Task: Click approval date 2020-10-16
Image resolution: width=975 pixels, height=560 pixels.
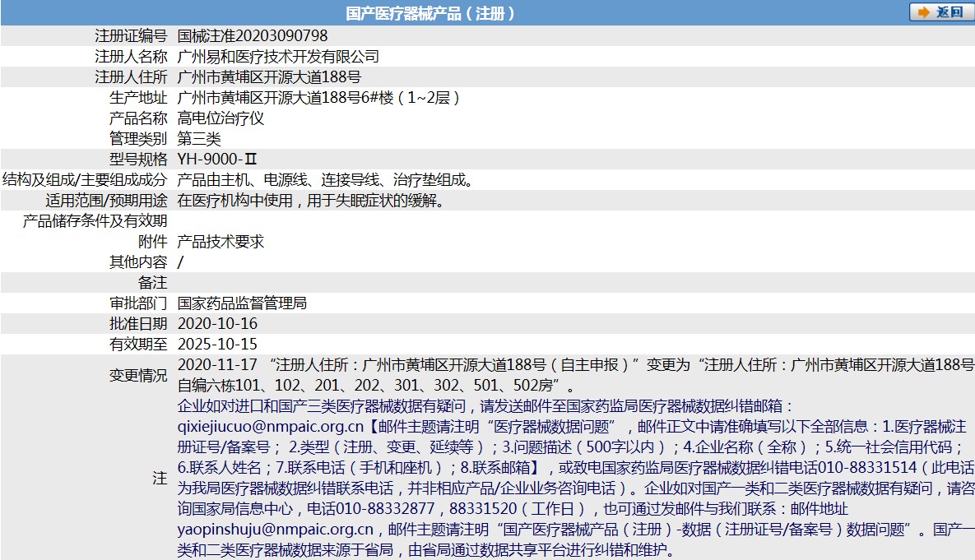Action: 217,323
